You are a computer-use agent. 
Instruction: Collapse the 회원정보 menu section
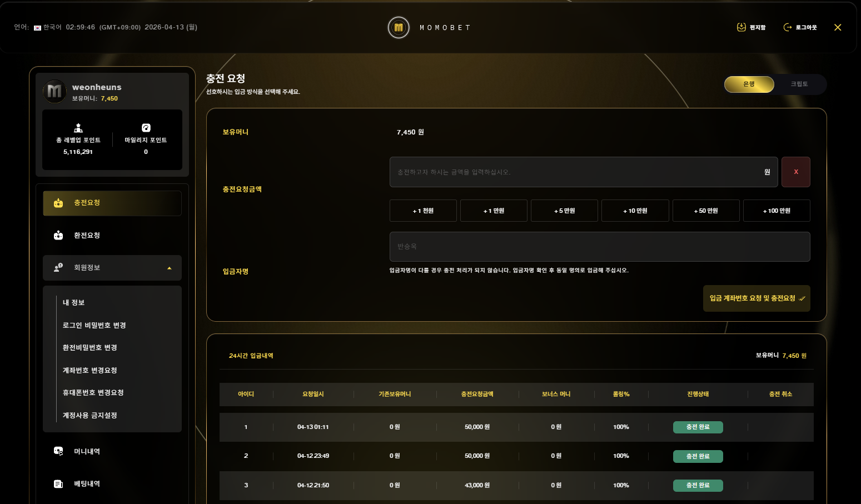click(169, 268)
